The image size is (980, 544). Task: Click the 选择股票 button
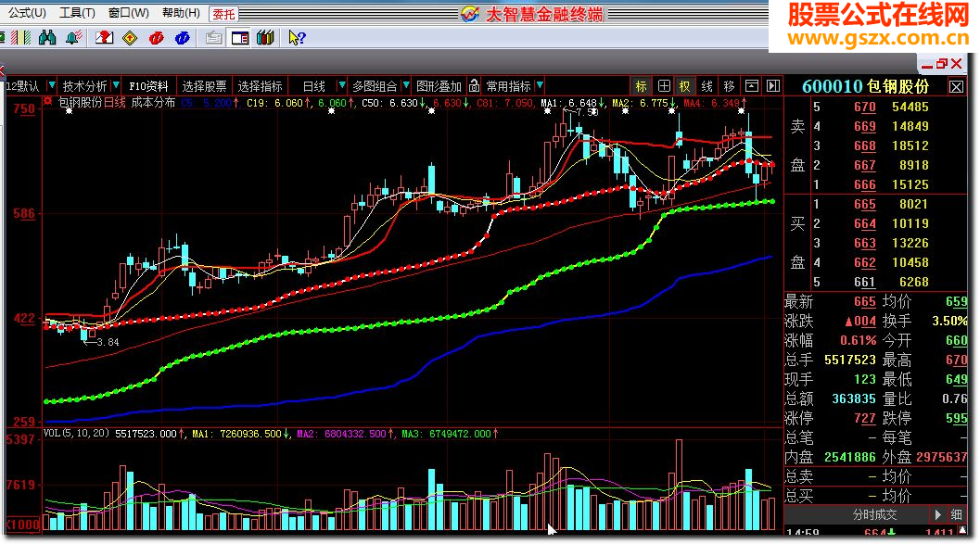tap(204, 86)
